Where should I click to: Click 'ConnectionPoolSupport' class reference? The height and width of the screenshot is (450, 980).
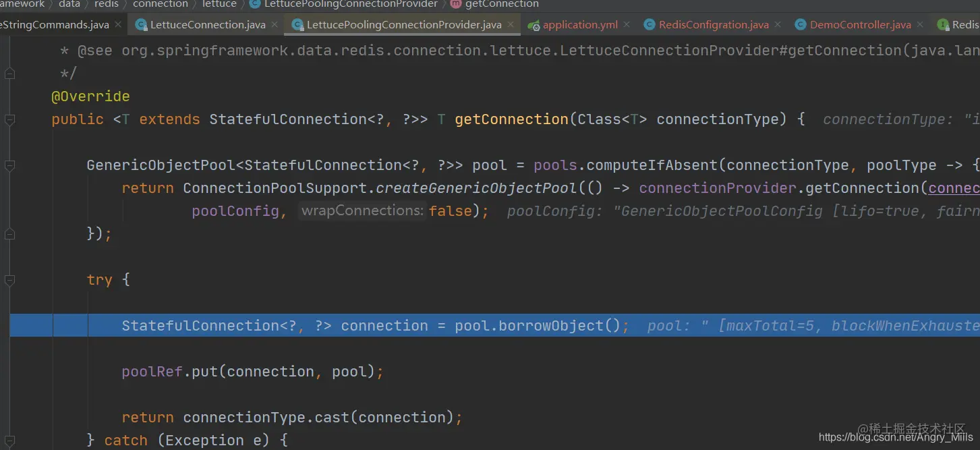[x=275, y=188]
